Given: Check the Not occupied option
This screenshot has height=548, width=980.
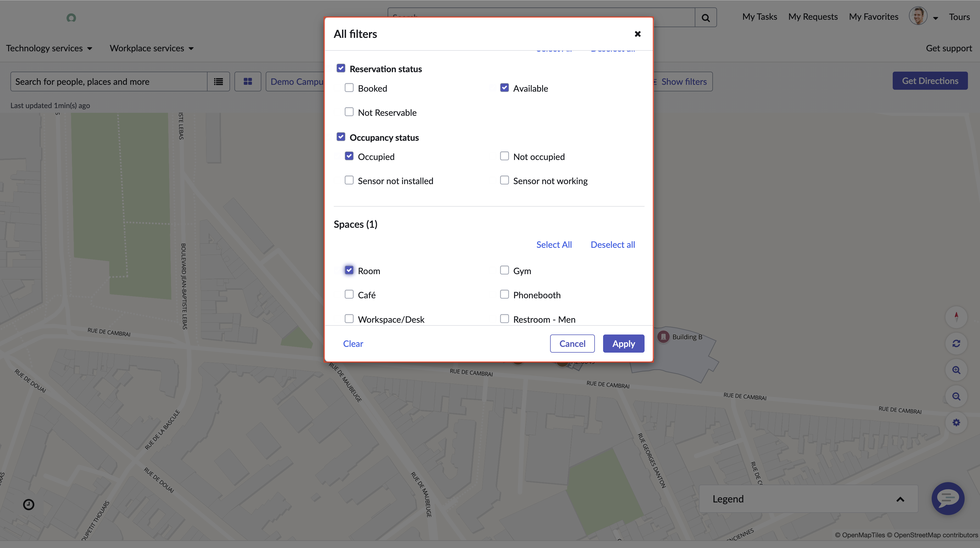Looking at the screenshot, I should point(504,156).
